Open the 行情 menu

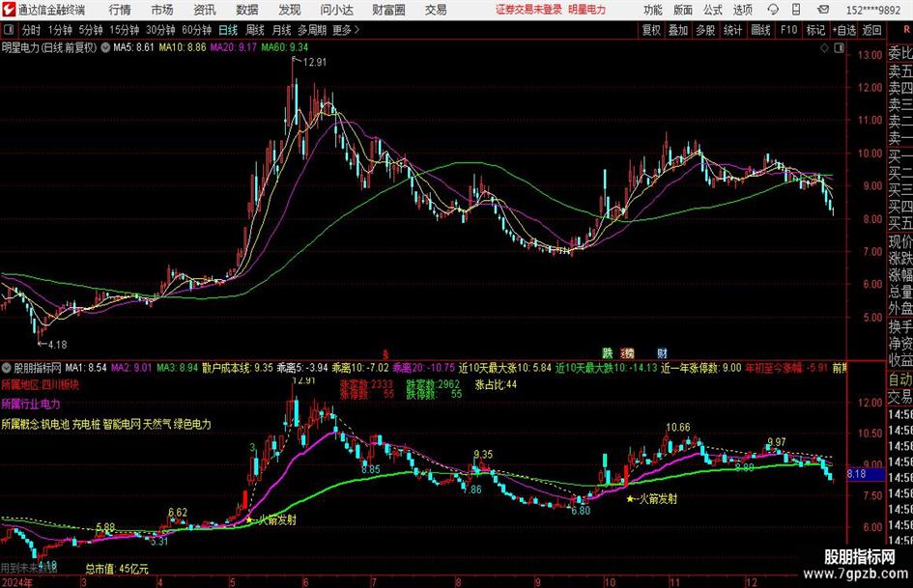pyautogui.click(x=120, y=10)
